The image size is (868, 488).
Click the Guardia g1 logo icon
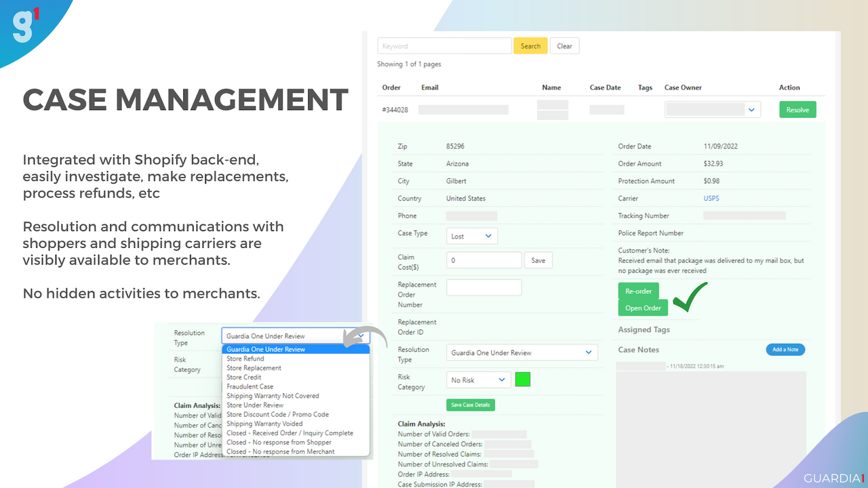[x=26, y=26]
